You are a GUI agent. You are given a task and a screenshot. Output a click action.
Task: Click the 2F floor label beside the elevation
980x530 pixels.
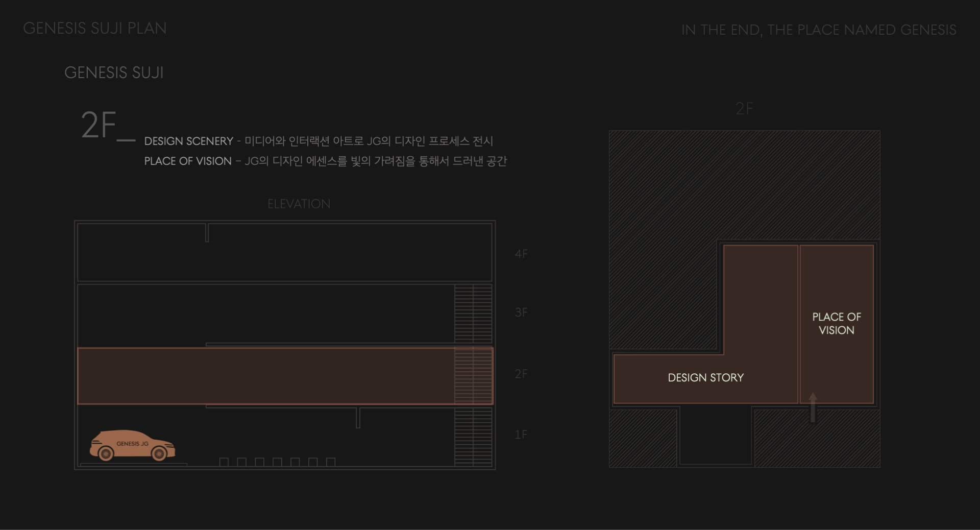521,374
